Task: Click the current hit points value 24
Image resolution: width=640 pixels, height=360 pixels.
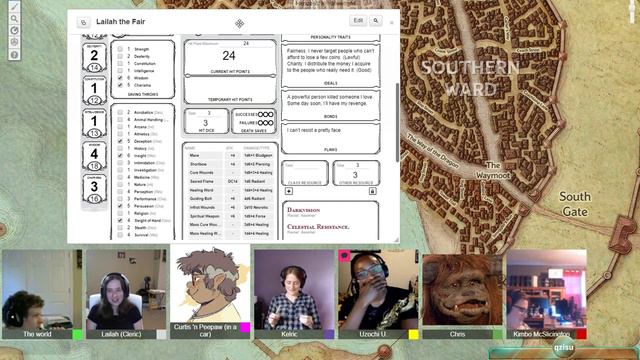Action: pos(229,56)
